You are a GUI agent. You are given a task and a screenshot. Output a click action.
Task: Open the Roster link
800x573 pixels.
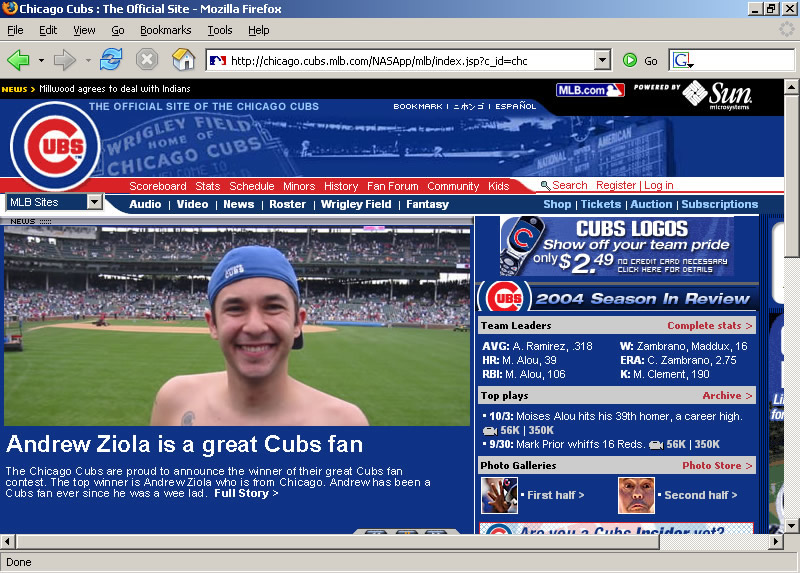click(x=287, y=204)
